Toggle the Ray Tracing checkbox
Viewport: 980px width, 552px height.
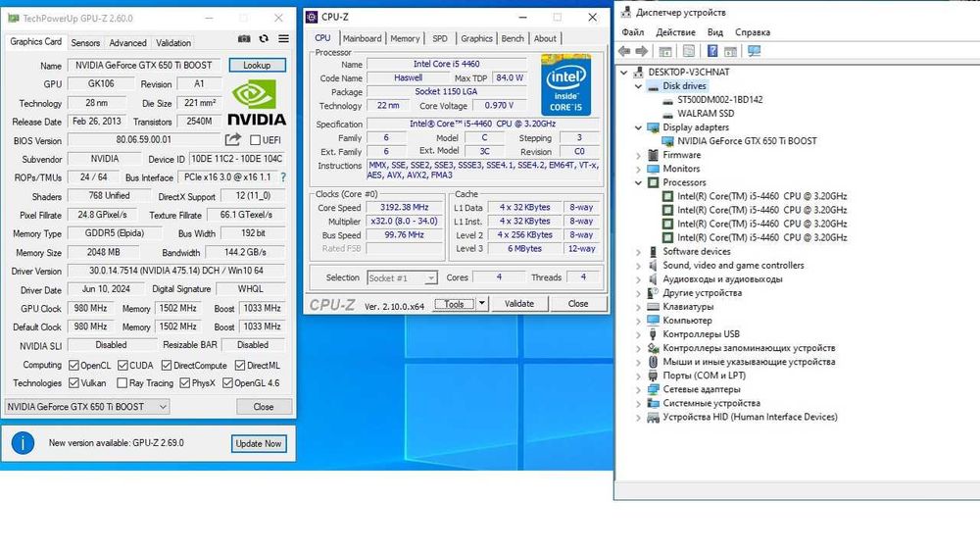click(122, 383)
